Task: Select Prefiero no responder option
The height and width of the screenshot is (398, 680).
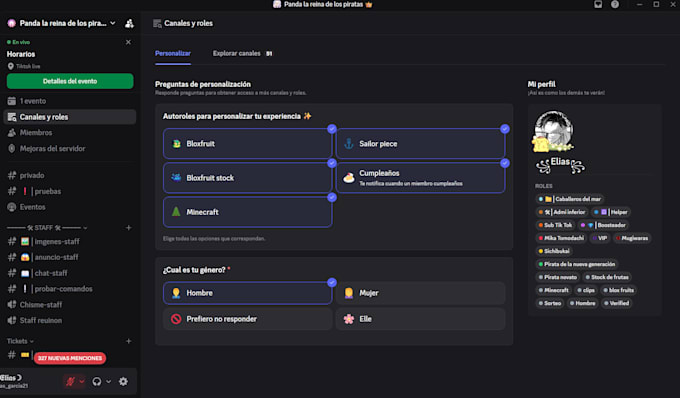Action: pyautogui.click(x=248, y=319)
